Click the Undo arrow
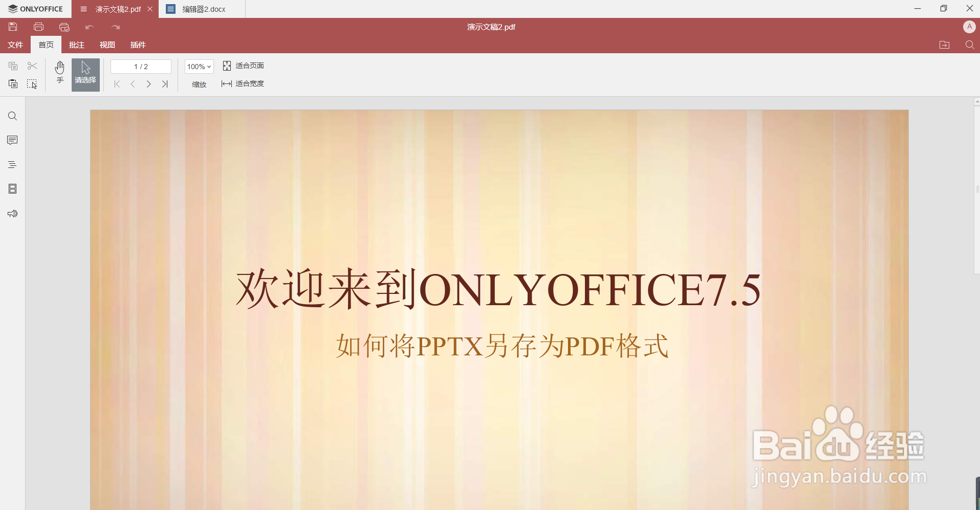Screen dimensions: 980x510 (90, 27)
